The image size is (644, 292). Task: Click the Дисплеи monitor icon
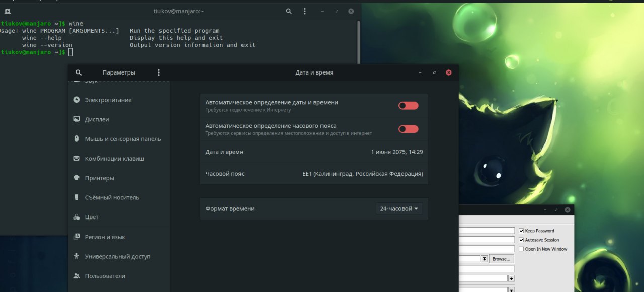coord(77,119)
